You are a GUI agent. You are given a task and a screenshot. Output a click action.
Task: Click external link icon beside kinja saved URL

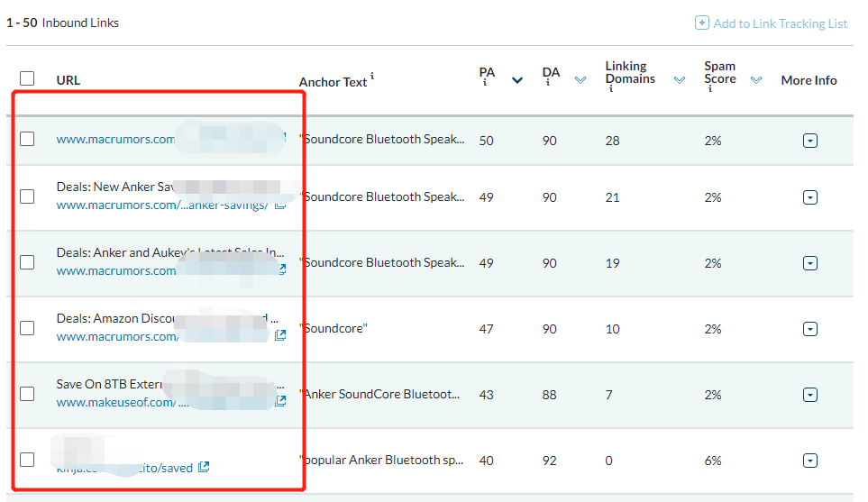point(204,467)
